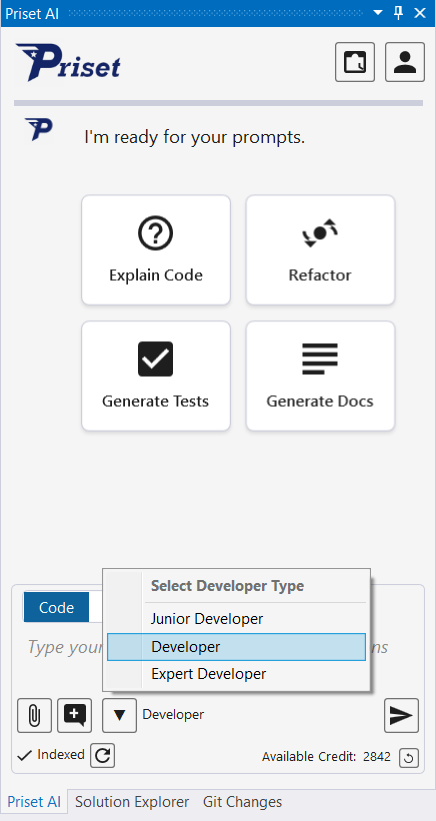
Task: Select the Code tab
Action: pos(57,607)
